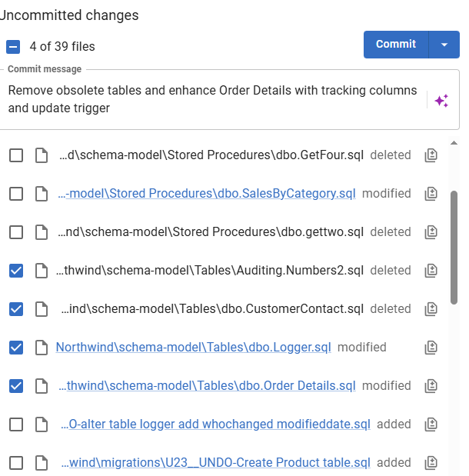Click the Commit button
This screenshot has width=469, height=476.
tap(396, 45)
